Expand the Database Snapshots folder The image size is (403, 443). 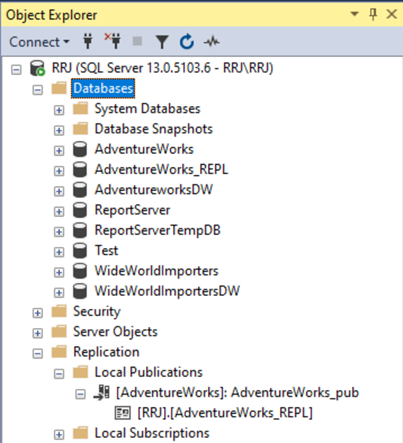click(x=59, y=130)
